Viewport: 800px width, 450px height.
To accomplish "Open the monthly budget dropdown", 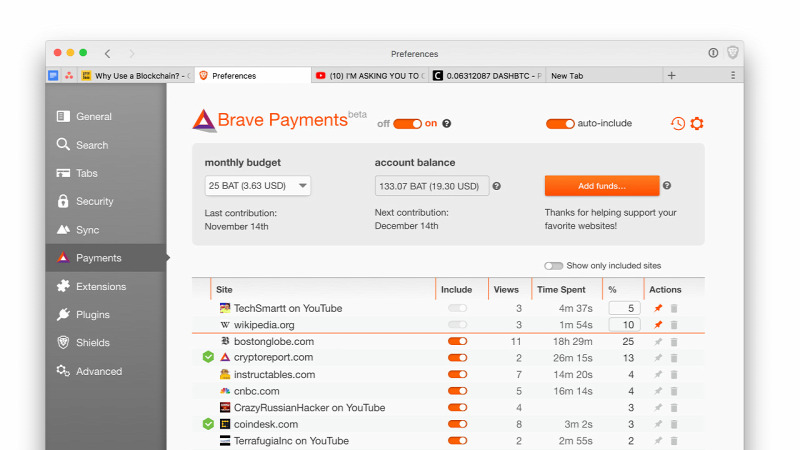I will coord(258,186).
